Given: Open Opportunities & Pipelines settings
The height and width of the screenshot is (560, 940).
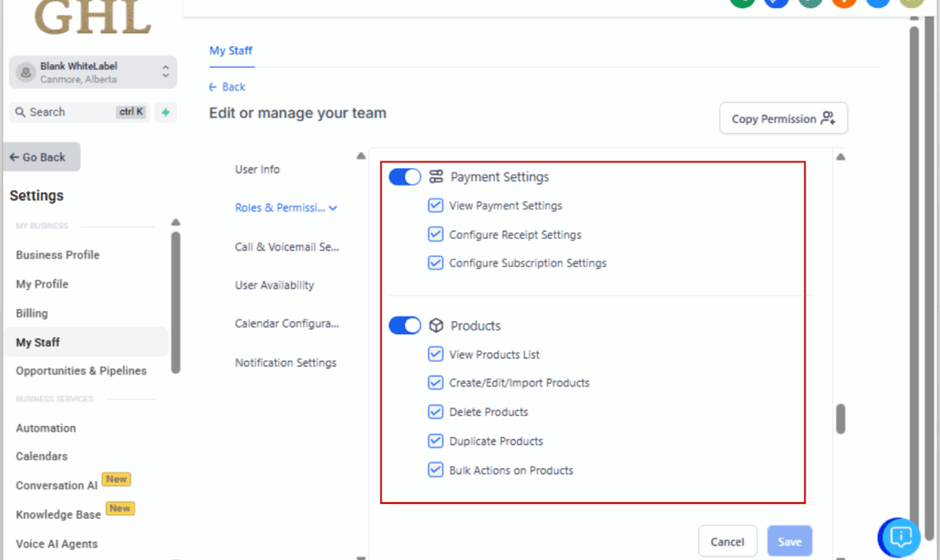Looking at the screenshot, I should [x=81, y=371].
